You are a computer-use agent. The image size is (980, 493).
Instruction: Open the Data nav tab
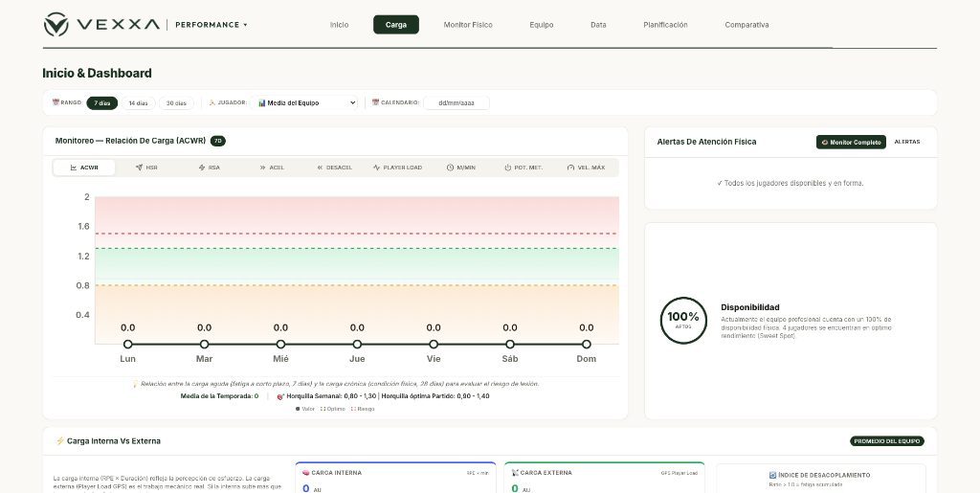click(x=598, y=25)
